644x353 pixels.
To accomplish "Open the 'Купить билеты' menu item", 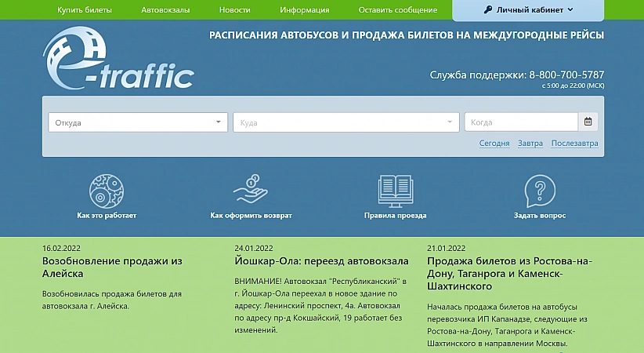I will pos(85,10).
